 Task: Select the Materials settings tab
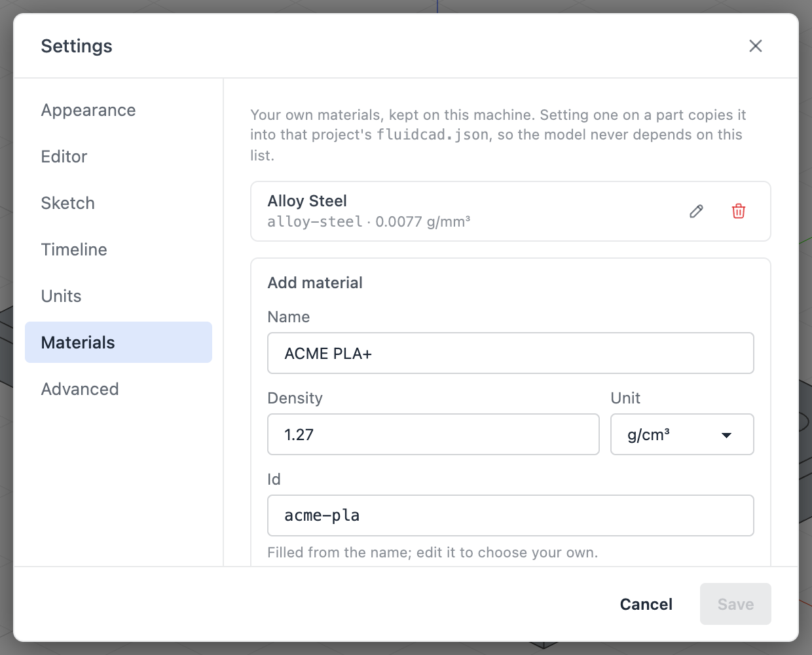tap(119, 343)
